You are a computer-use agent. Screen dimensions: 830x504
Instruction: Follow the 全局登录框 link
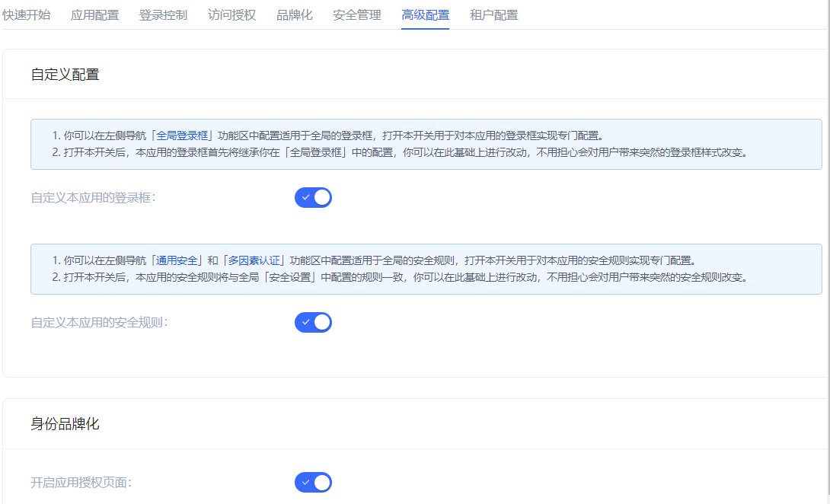(x=182, y=136)
